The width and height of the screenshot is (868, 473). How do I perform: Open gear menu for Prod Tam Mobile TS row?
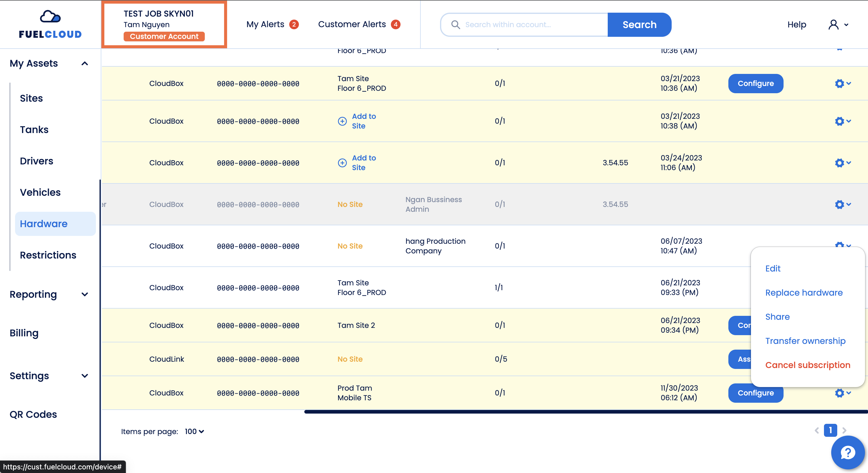point(843,393)
